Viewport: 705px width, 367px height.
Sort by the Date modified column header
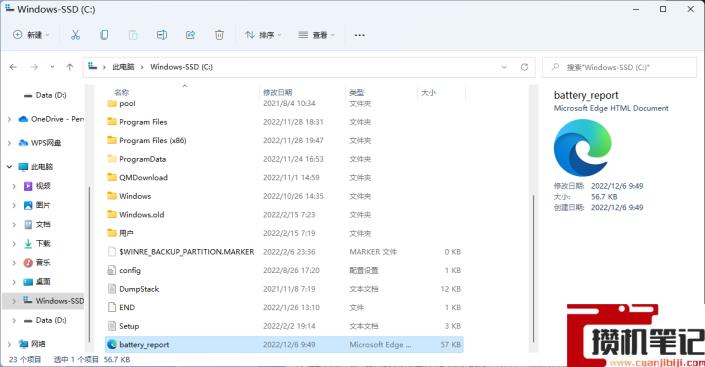click(277, 92)
